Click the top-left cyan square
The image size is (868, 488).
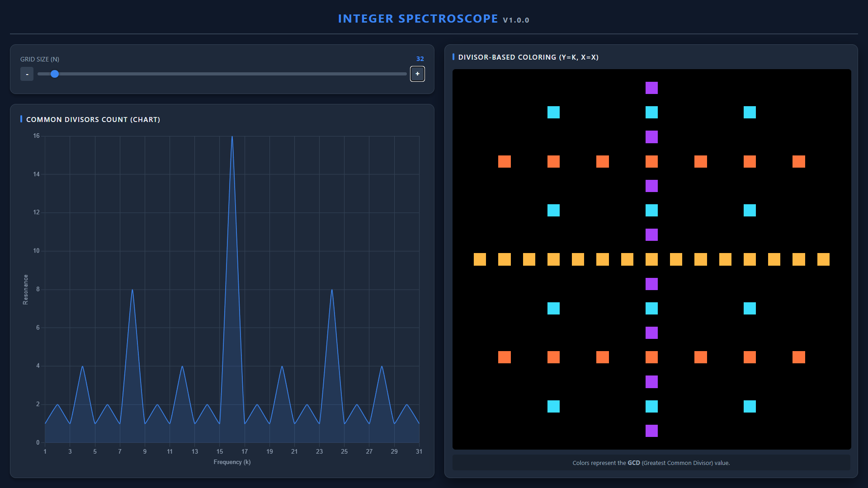point(553,112)
